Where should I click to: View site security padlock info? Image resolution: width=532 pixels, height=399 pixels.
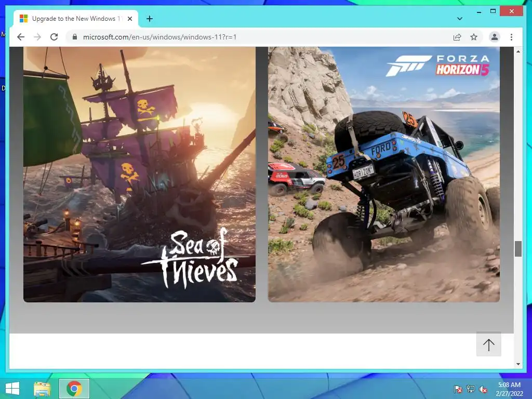[75, 37]
